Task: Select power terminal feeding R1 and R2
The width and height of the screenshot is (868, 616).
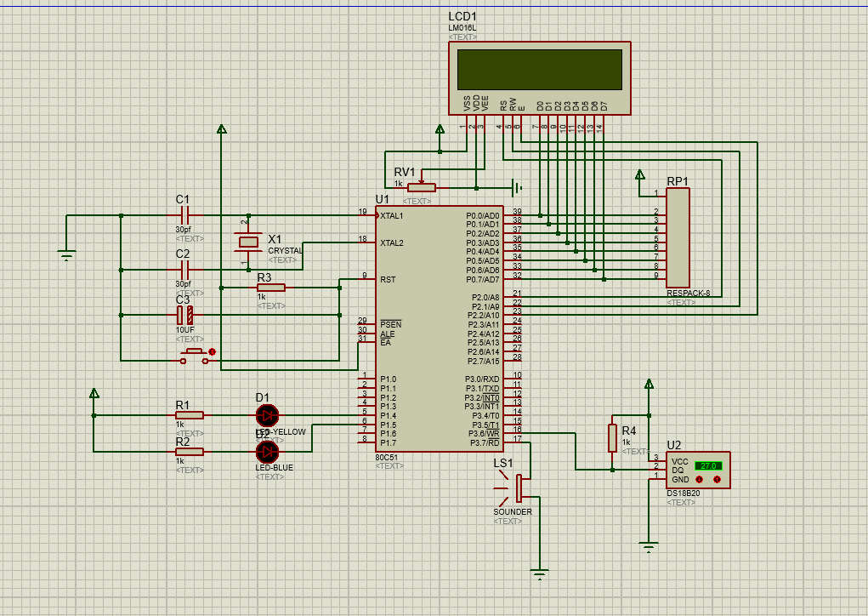Action: (x=94, y=393)
